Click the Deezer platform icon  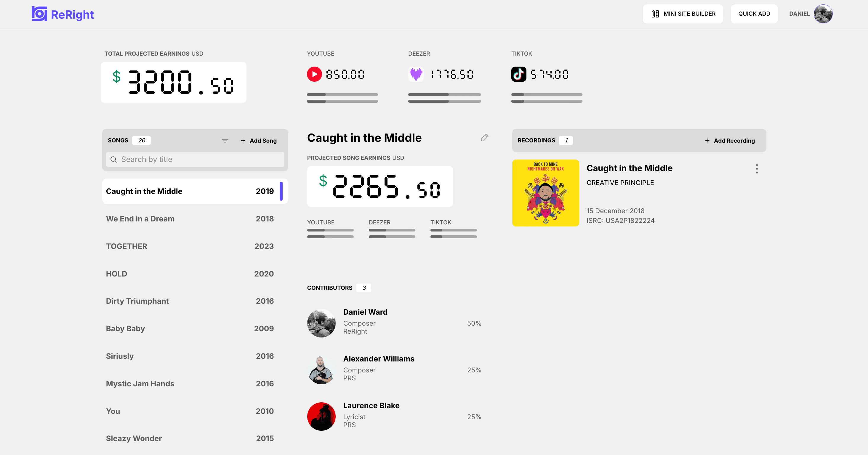pyautogui.click(x=416, y=73)
